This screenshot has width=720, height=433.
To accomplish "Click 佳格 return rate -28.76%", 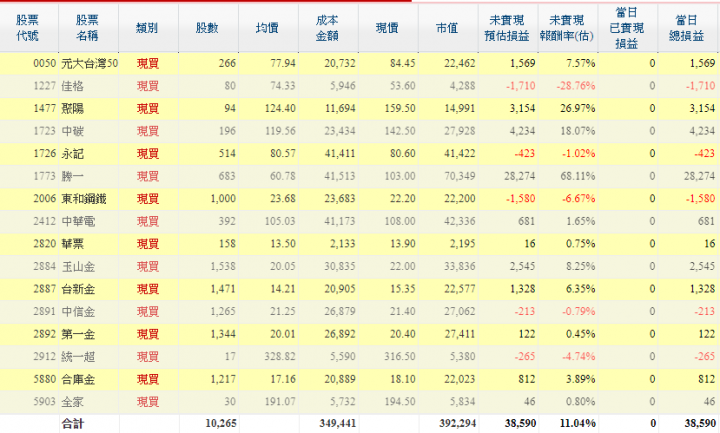I will click(x=576, y=85).
